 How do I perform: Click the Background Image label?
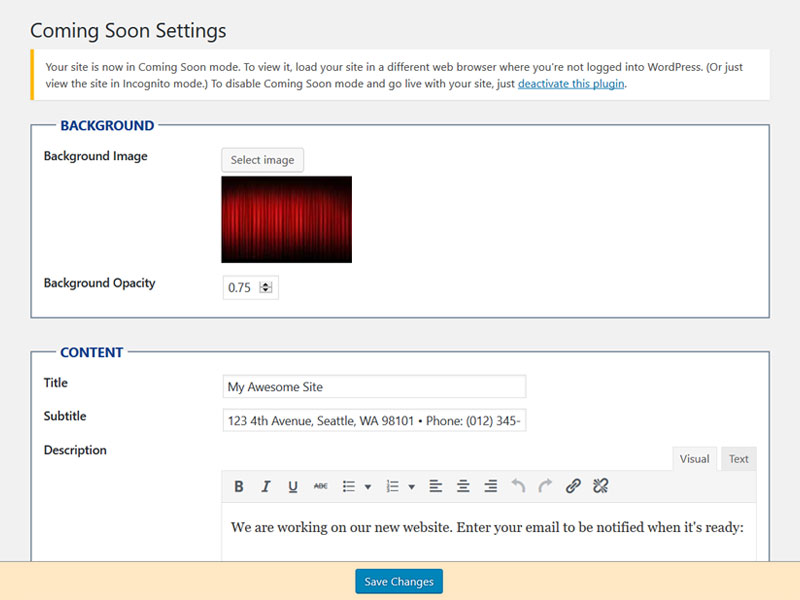coord(95,156)
